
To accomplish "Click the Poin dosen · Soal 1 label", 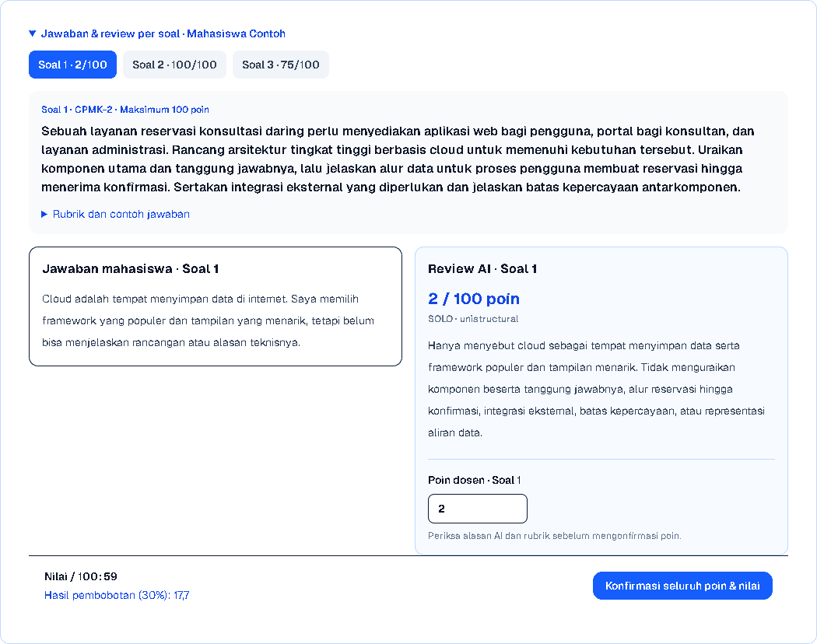I will [x=474, y=480].
